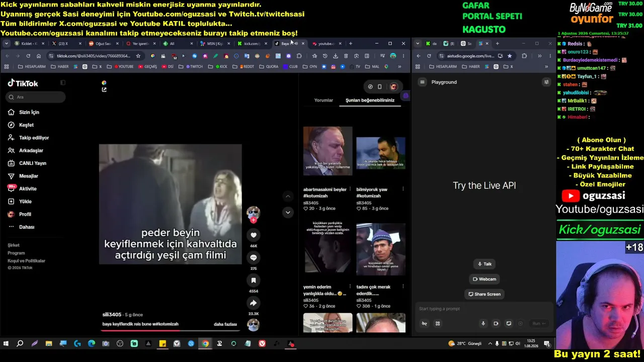The image size is (644, 362).
Task: Open options for abartmasakmi beyler video
Action: pos(350,189)
